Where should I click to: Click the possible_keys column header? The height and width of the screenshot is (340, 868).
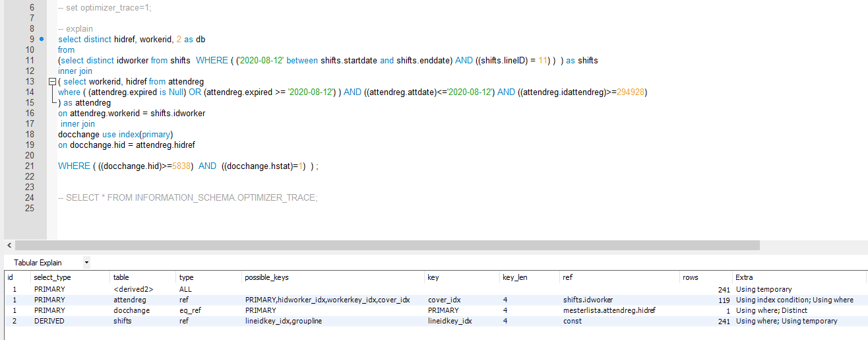tap(266, 277)
